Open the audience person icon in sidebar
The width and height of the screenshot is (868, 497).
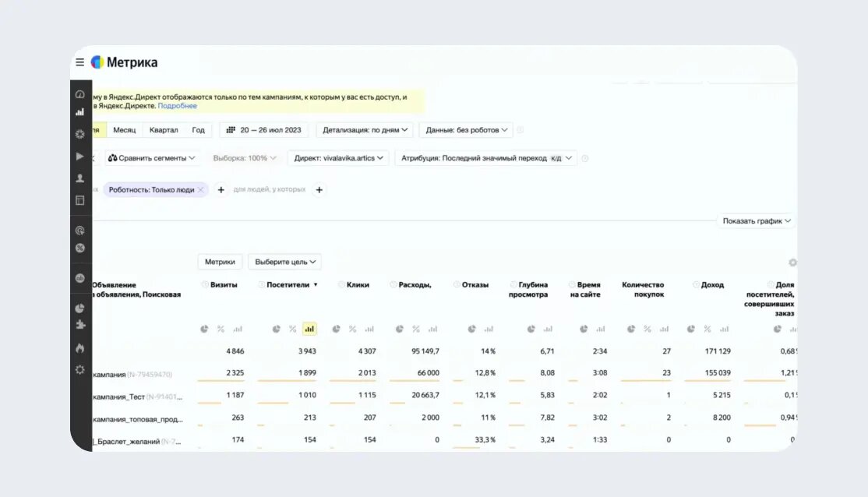point(79,178)
